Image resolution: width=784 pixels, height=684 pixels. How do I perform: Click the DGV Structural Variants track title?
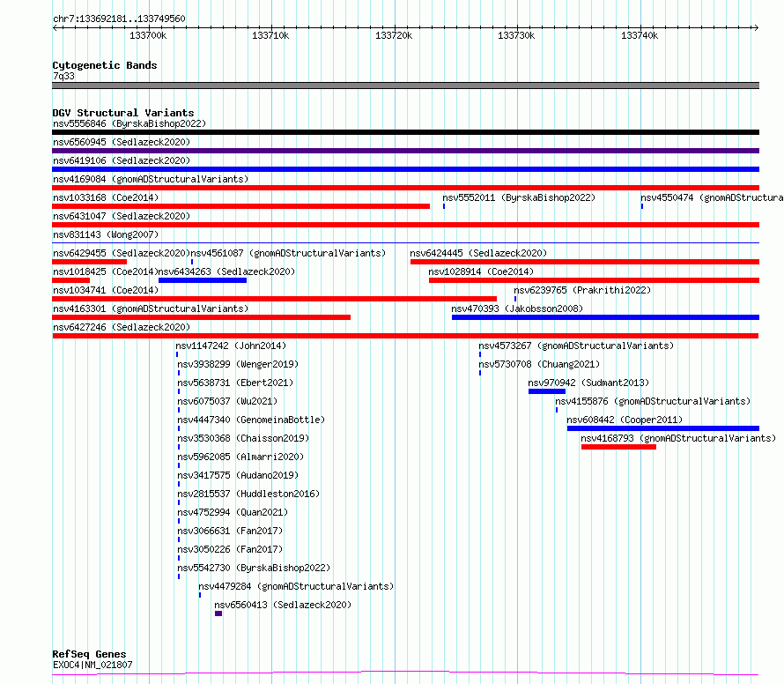[123, 113]
